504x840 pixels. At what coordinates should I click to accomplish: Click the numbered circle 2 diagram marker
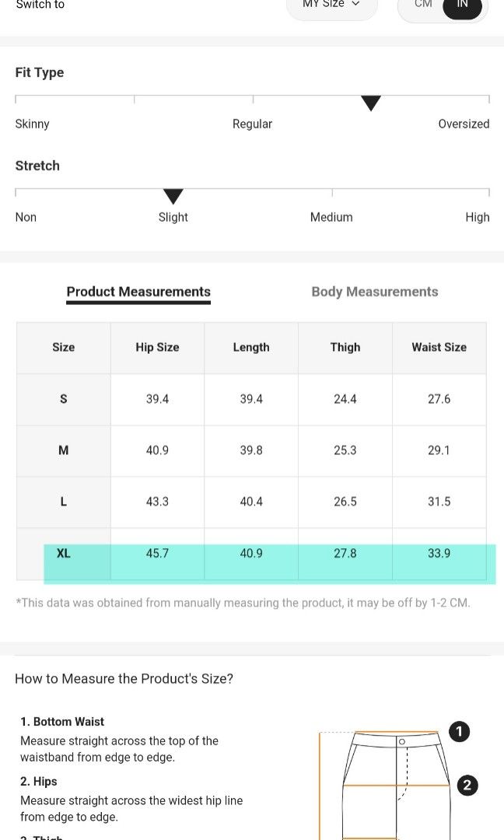(467, 786)
